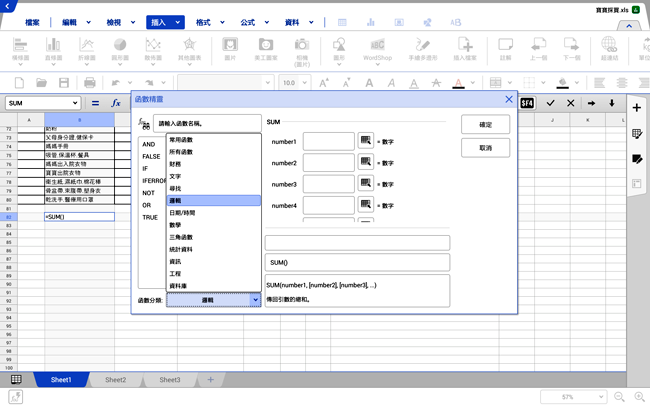Switch to the Sheet2 tab
The height and width of the screenshot is (406, 650).
(x=115, y=380)
